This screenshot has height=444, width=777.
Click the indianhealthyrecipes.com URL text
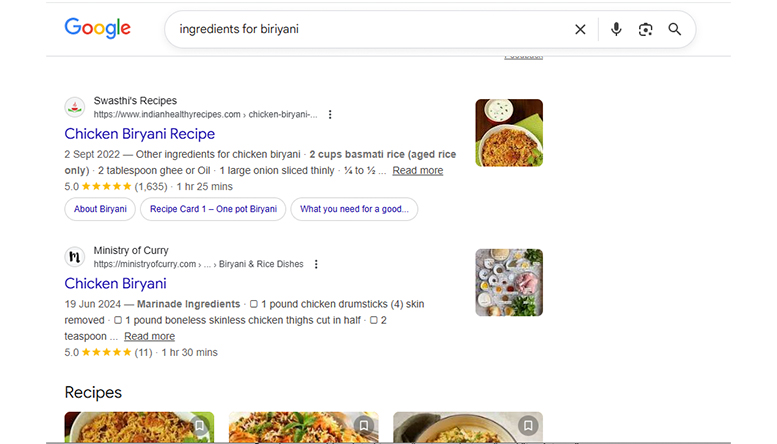tap(205, 114)
